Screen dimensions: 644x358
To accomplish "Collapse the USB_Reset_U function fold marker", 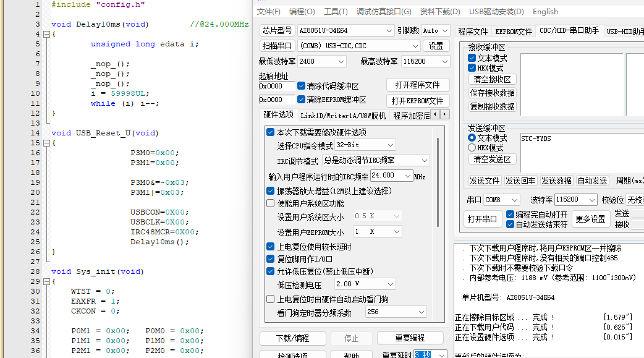I will point(46,143).
